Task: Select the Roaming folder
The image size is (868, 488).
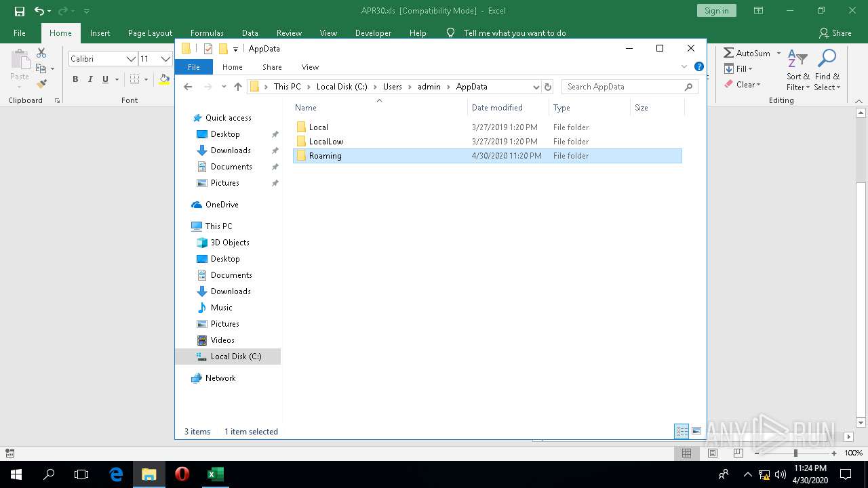Action: click(487, 156)
